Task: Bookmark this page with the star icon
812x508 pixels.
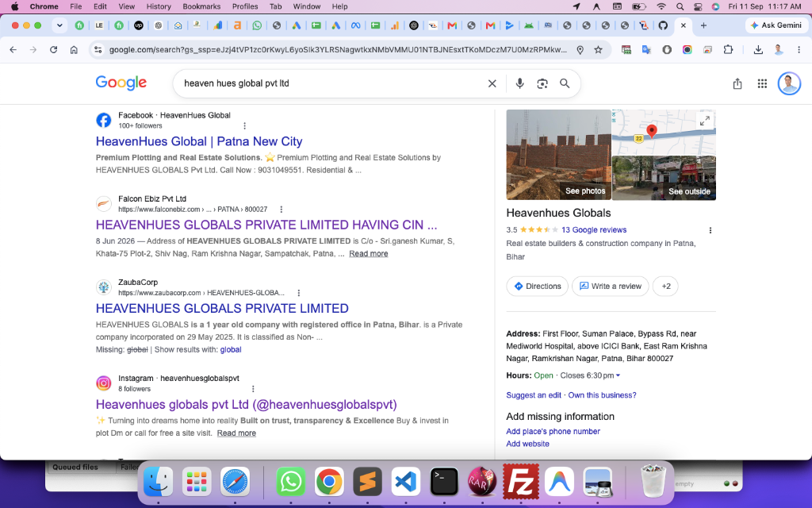Action: pyautogui.click(x=598, y=50)
